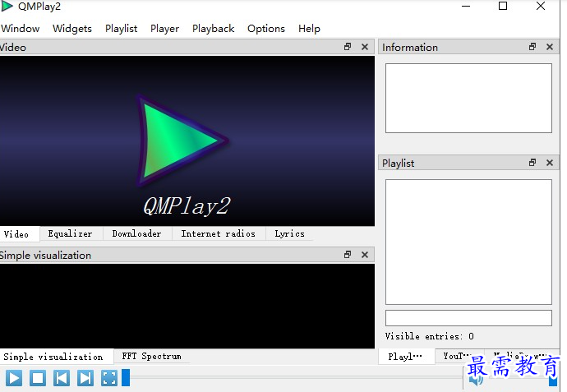Click the black visualization display area

click(187, 306)
